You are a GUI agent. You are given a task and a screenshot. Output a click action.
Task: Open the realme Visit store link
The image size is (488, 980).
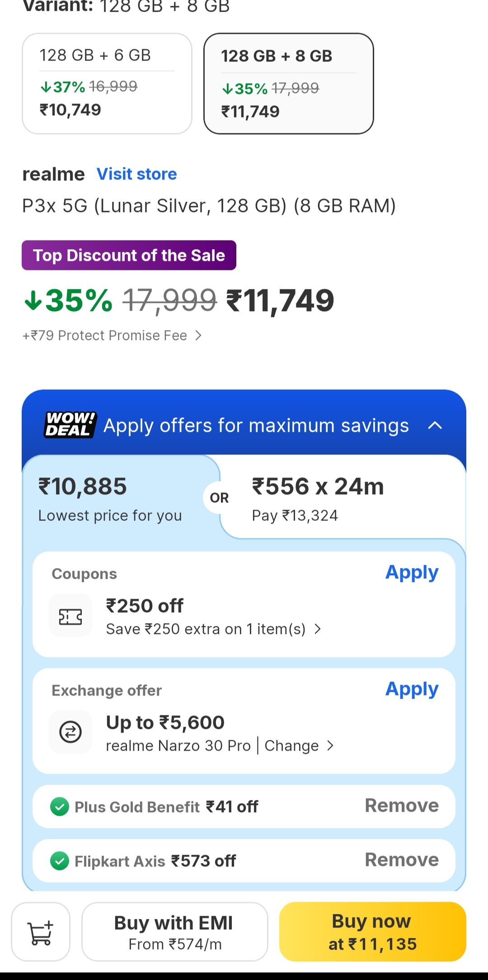137,174
